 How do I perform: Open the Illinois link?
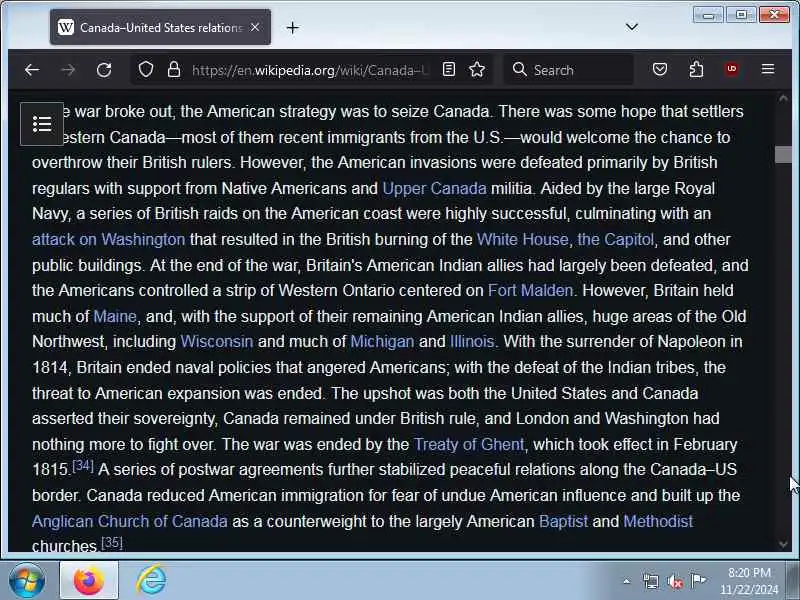tap(472, 341)
